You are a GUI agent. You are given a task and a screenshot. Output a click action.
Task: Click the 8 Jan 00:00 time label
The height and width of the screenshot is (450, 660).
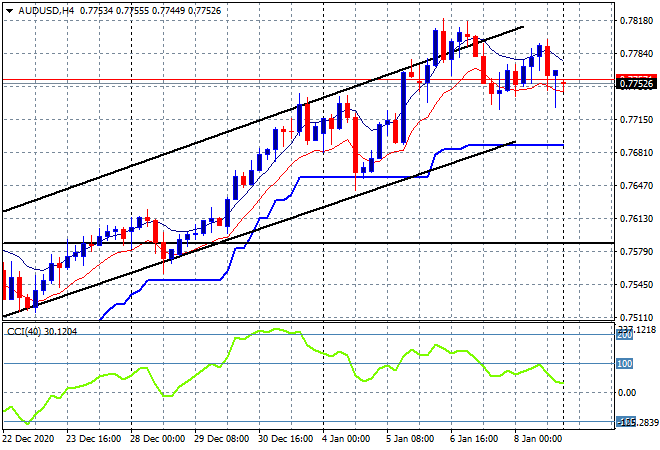538,439
